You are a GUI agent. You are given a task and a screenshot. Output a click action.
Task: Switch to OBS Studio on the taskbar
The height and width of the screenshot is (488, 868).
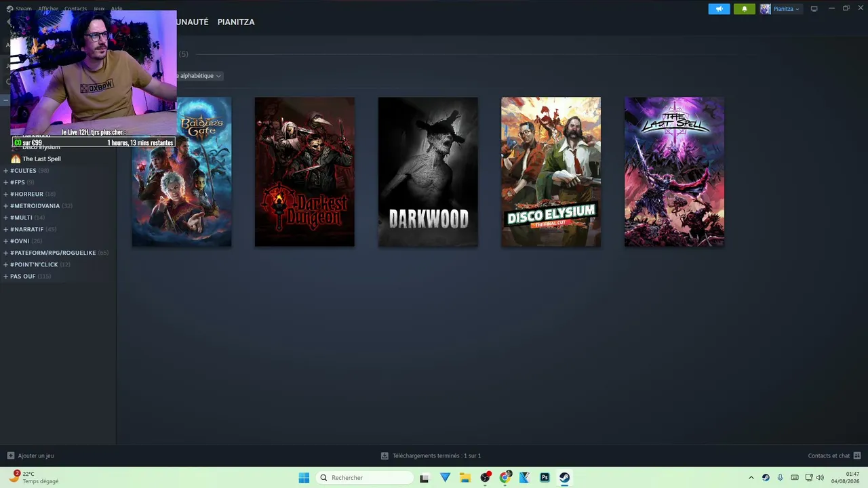coord(485,478)
